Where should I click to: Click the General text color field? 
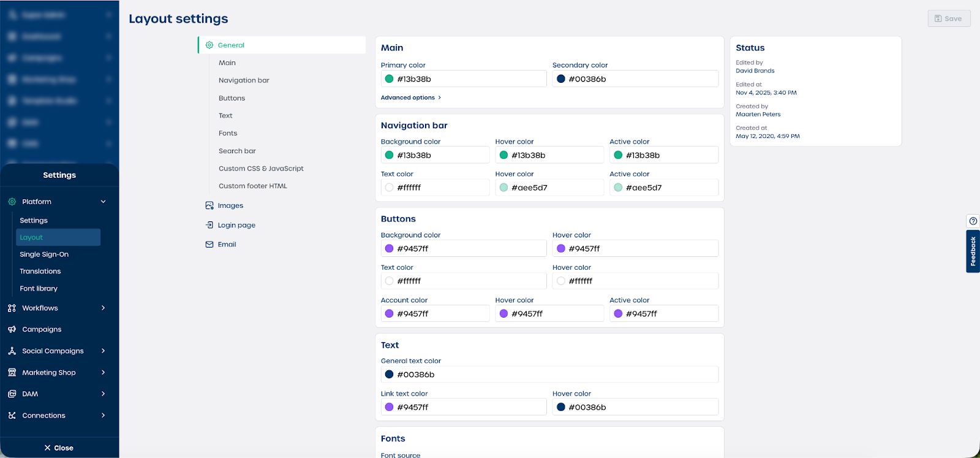pyautogui.click(x=549, y=375)
